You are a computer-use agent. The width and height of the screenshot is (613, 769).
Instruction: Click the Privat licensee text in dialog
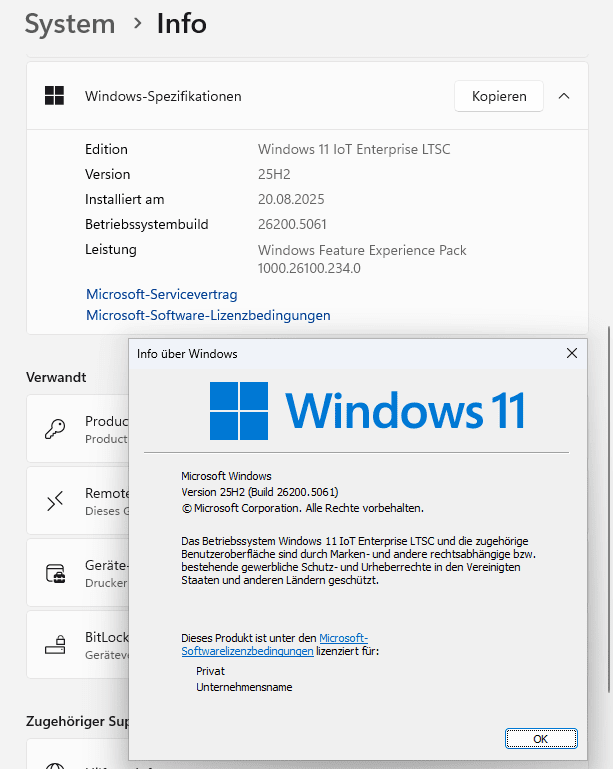210,671
